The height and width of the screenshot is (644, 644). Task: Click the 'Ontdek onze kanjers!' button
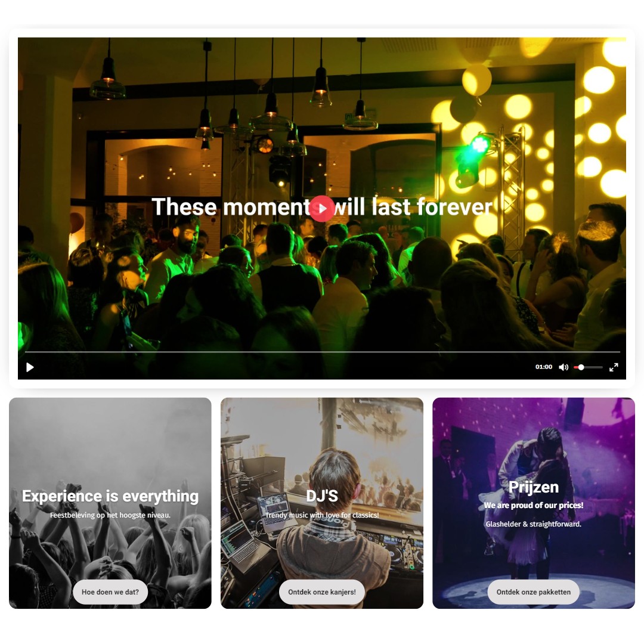[322, 592]
